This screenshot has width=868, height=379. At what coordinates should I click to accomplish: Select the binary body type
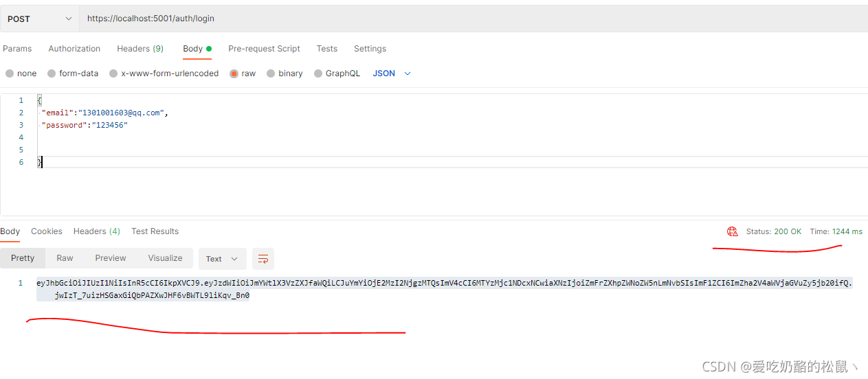pos(285,73)
